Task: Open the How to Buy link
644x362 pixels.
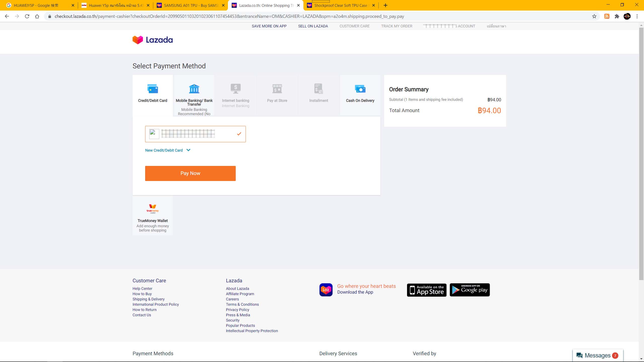Action: point(142,294)
